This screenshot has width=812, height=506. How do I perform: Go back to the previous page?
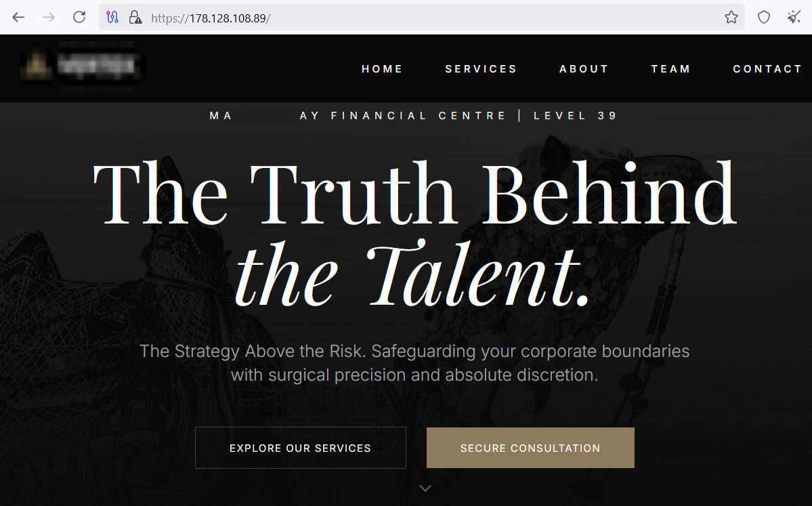[18, 17]
